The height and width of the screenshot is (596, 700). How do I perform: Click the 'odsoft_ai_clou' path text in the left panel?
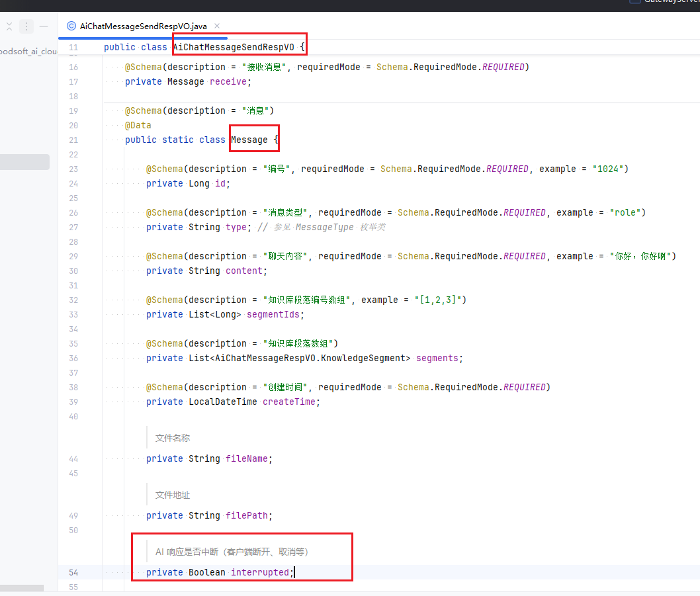(28, 52)
